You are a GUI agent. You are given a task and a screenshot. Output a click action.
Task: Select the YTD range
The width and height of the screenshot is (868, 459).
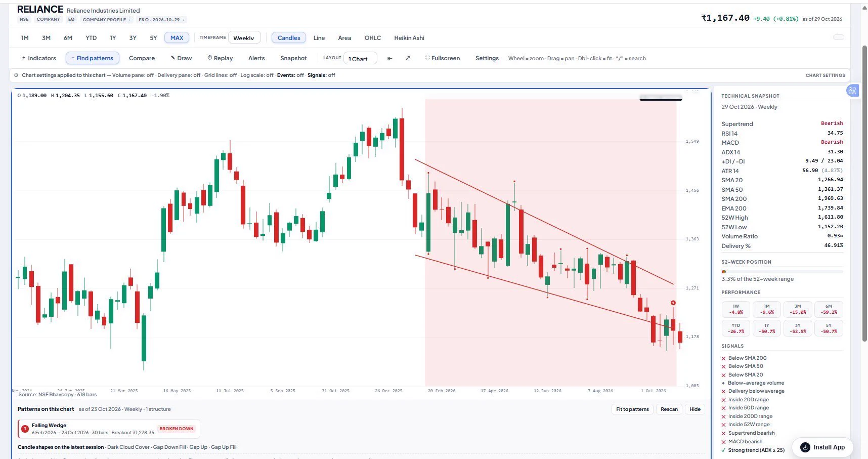point(91,38)
